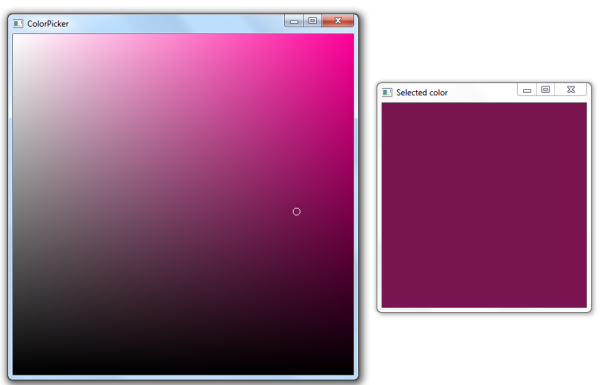Pick the mauve tone at gradient center
Viewport: 600px width, 385px height.
183,205
